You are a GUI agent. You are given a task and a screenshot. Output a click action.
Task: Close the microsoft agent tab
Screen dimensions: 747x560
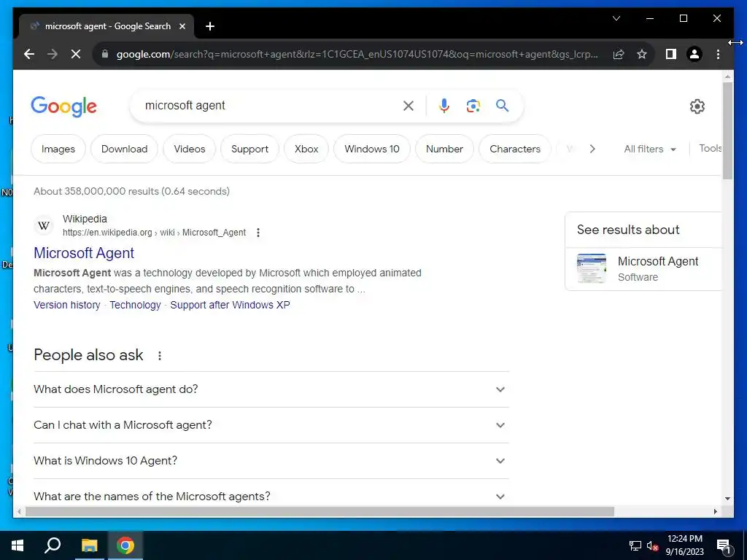[182, 26]
